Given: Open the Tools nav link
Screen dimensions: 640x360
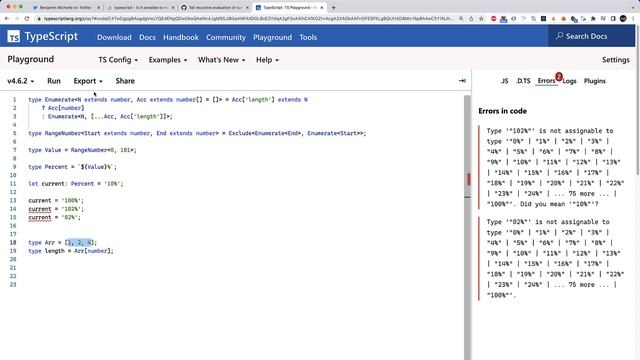Looking at the screenshot, I should 308,37.
